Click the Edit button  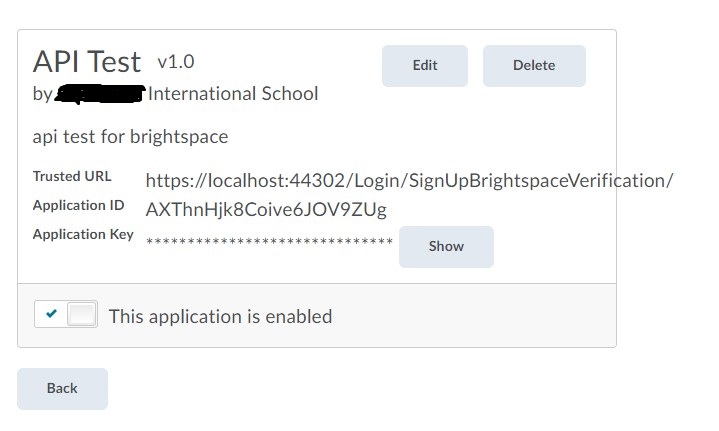[x=425, y=66]
